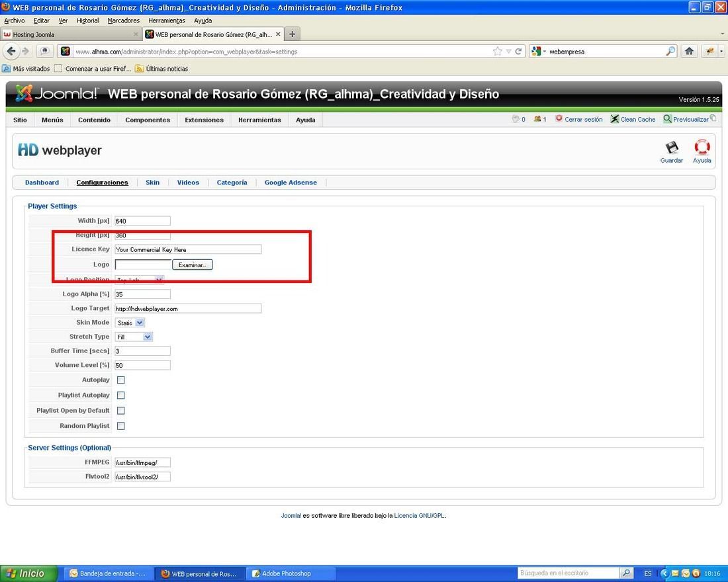Click the Guardar save icon
This screenshot has height=582, width=728.
(x=671, y=148)
